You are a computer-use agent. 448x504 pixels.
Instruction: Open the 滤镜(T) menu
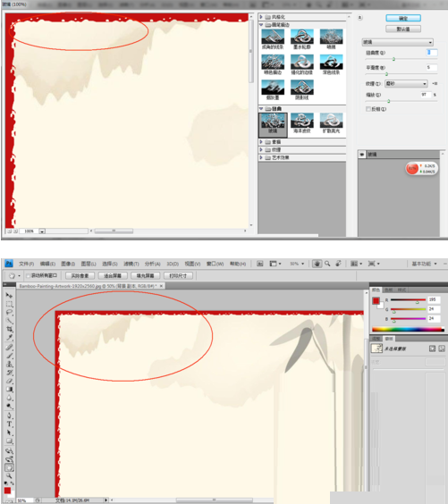[x=131, y=264]
